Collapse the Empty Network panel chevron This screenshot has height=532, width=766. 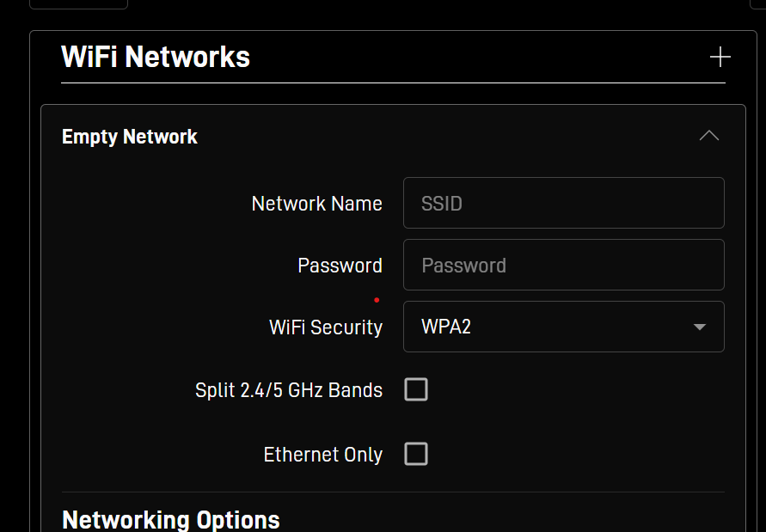[709, 136]
